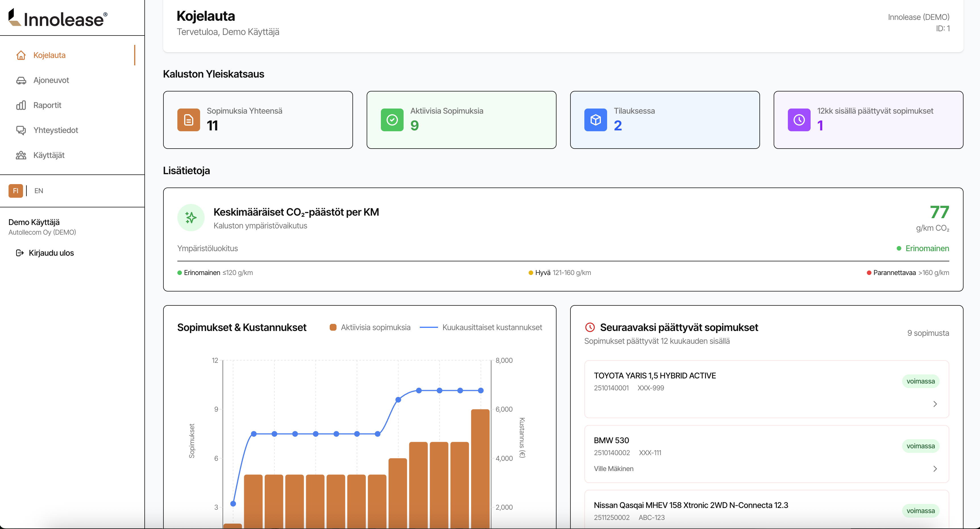Click the Innolease (DEMO) account label

click(x=919, y=17)
